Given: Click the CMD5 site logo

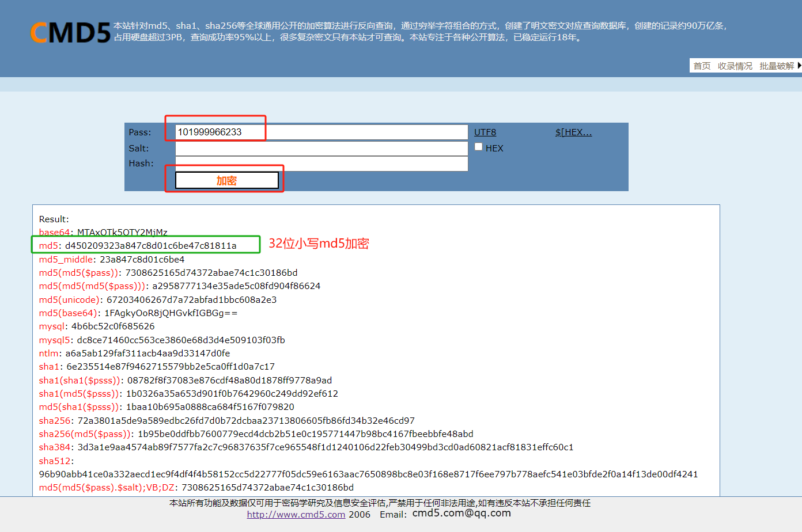Looking at the screenshot, I should click(70, 33).
